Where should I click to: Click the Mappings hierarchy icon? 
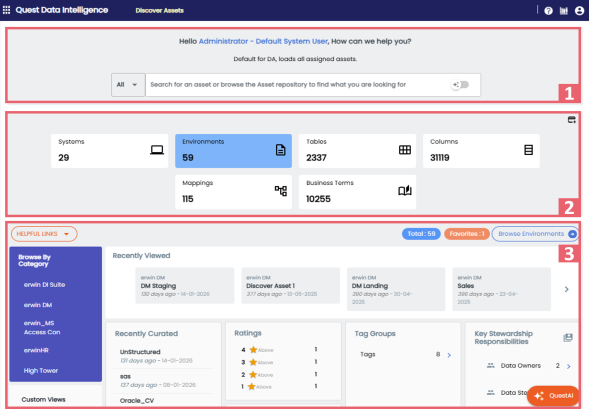[281, 191]
